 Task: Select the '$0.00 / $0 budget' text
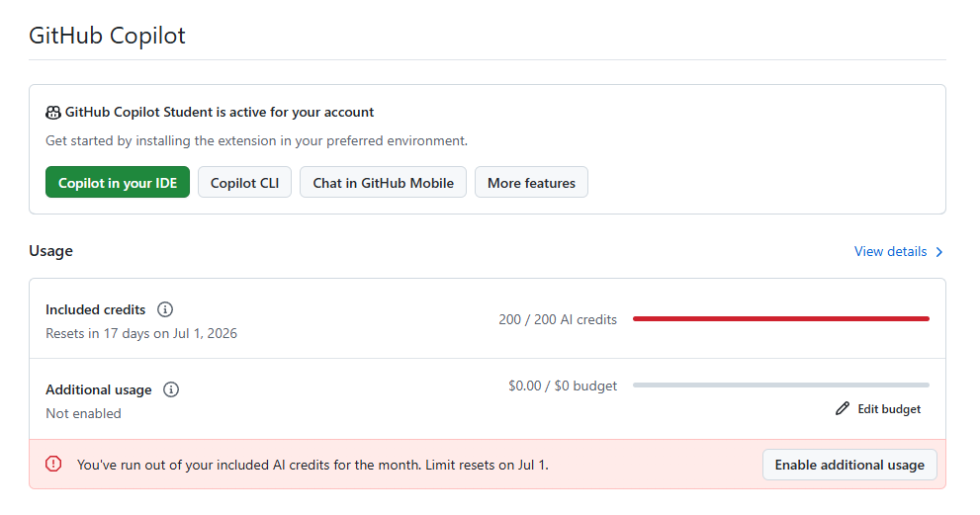(x=563, y=386)
